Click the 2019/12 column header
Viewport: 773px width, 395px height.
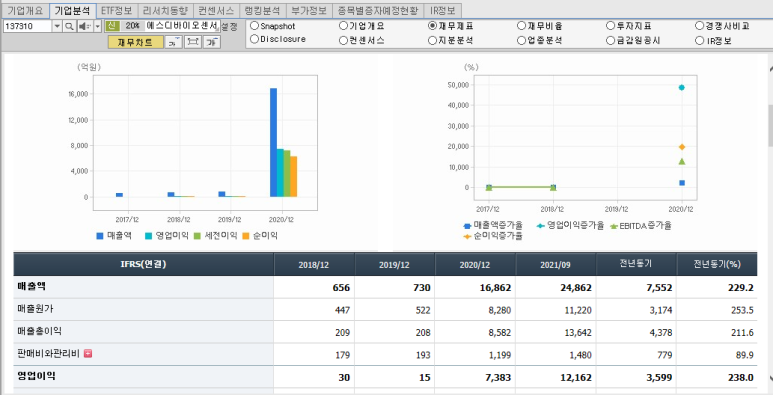(394, 264)
